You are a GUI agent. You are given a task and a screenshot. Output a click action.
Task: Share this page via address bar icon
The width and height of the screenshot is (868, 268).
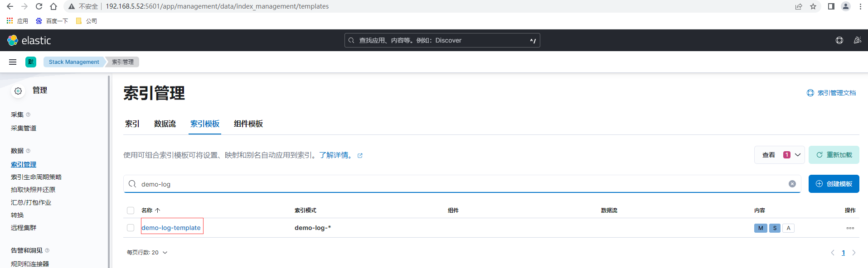tap(799, 6)
